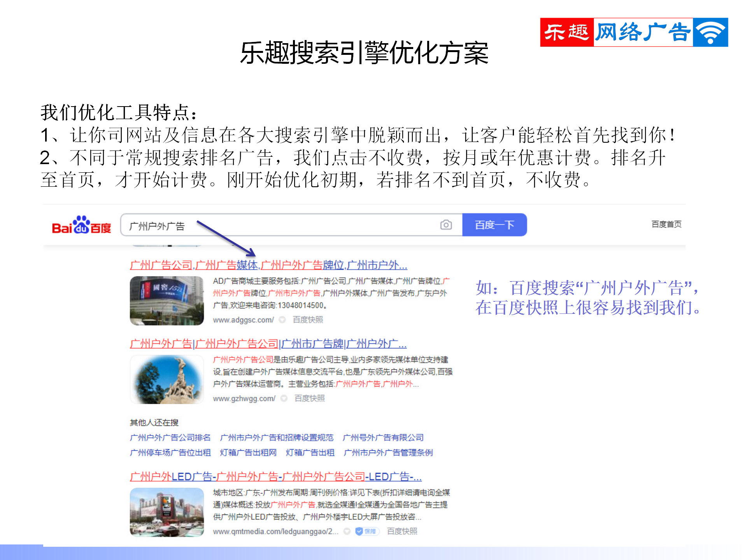Click snippet text starting 城市地区:广东-广州发布周期
The height and width of the screenshot is (560, 747).
point(331,505)
